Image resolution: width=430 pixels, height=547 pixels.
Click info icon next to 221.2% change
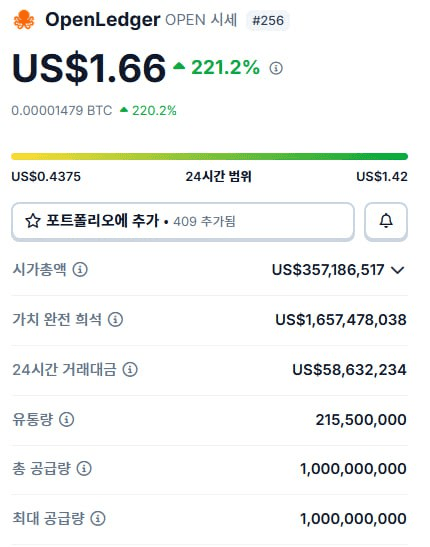(276, 68)
